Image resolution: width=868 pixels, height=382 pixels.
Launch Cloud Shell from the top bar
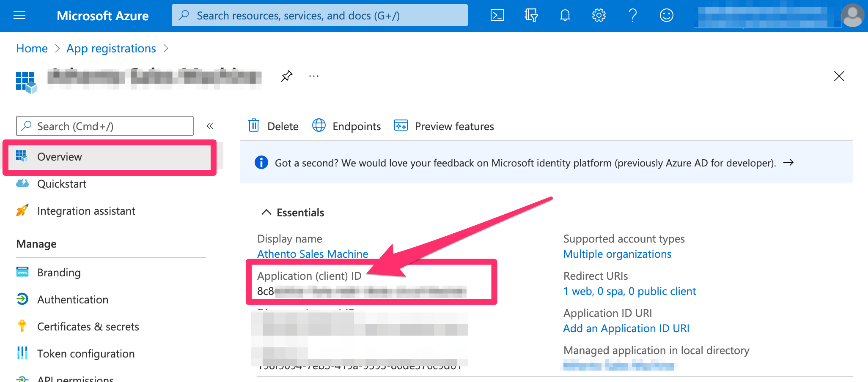(x=497, y=16)
